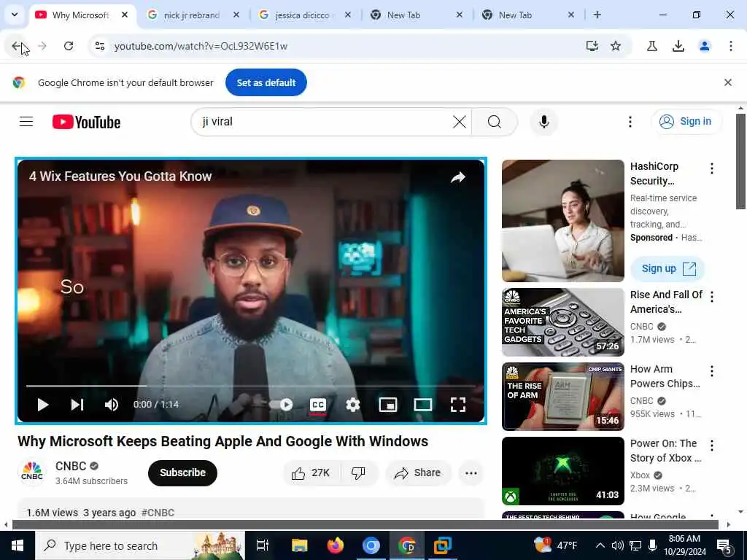
Task: Dislike the video with thumbs down
Action: (359, 472)
